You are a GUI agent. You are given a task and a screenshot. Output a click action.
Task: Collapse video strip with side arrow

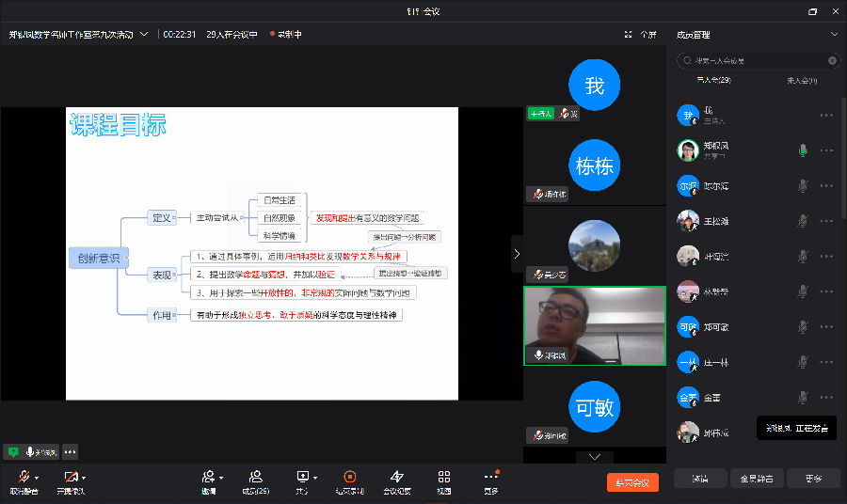click(517, 254)
